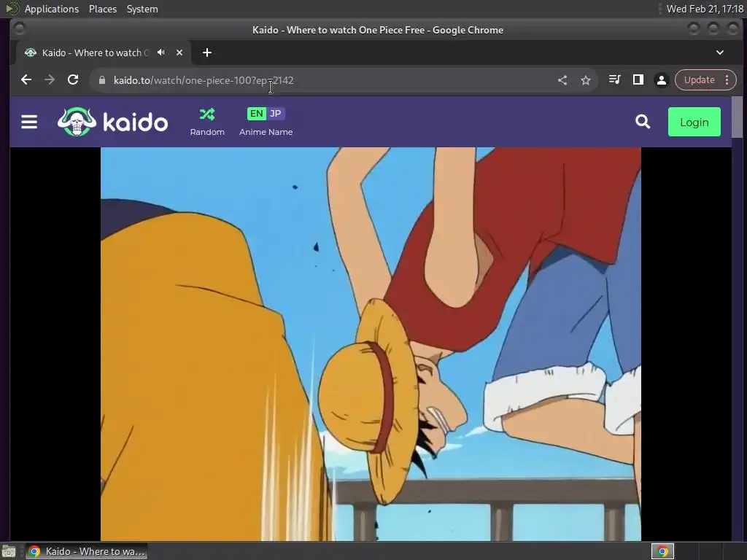Pick a Random anime
The width and height of the screenshot is (747, 560).
click(207, 122)
